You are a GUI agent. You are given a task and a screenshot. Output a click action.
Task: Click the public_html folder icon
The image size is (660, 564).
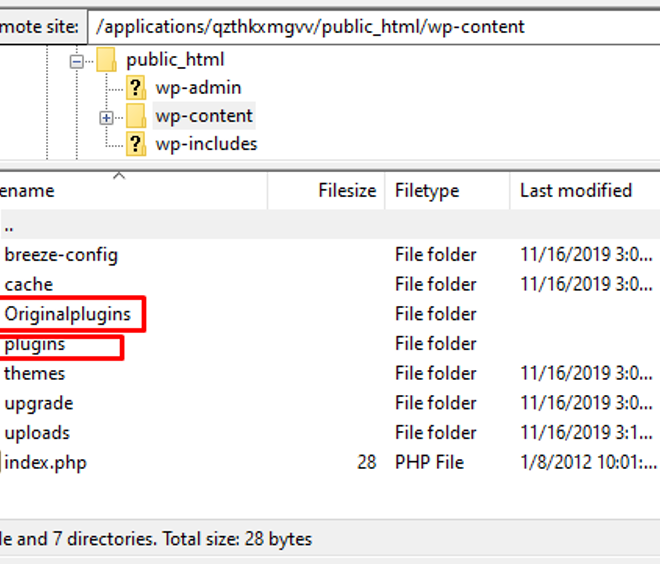[x=106, y=60]
